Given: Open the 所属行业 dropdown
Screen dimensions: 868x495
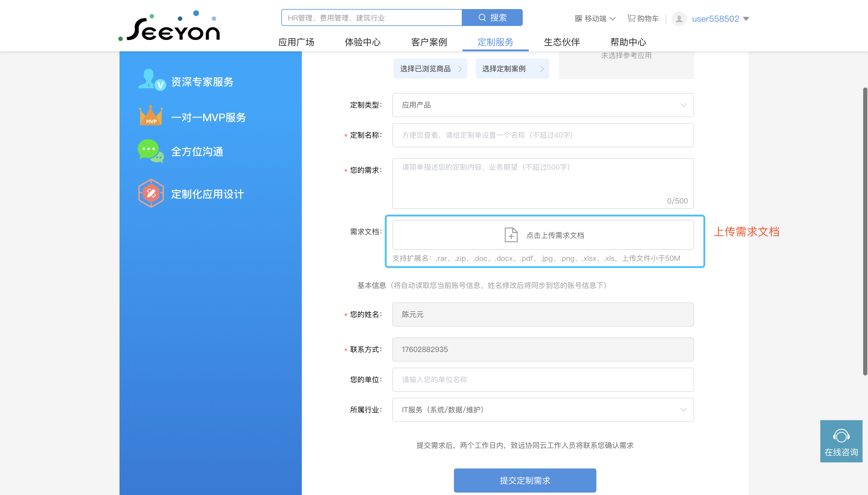Looking at the screenshot, I should 543,410.
